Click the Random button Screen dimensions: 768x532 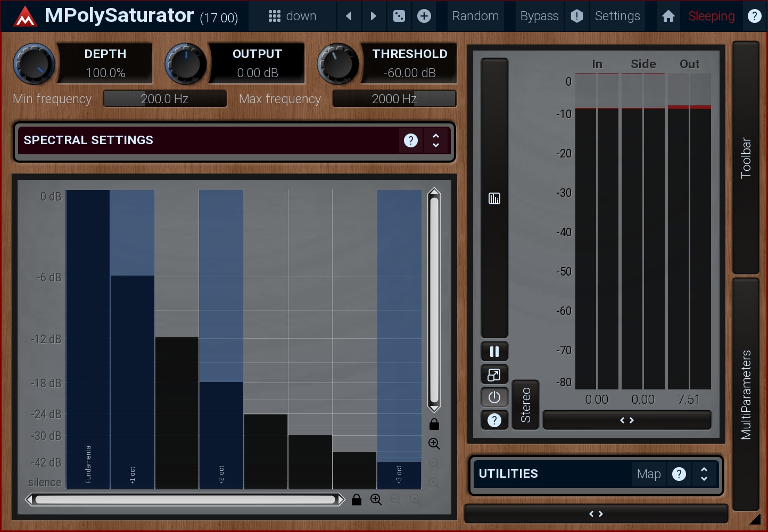point(475,16)
